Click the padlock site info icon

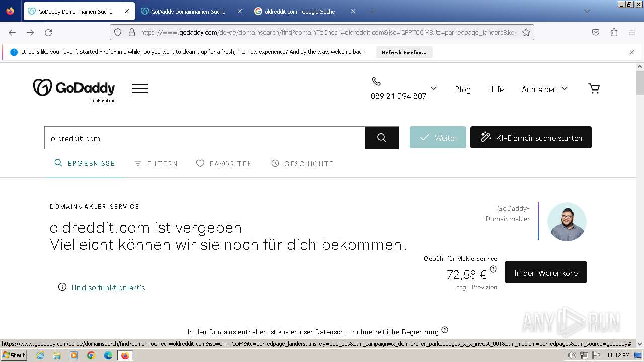pyautogui.click(x=132, y=32)
